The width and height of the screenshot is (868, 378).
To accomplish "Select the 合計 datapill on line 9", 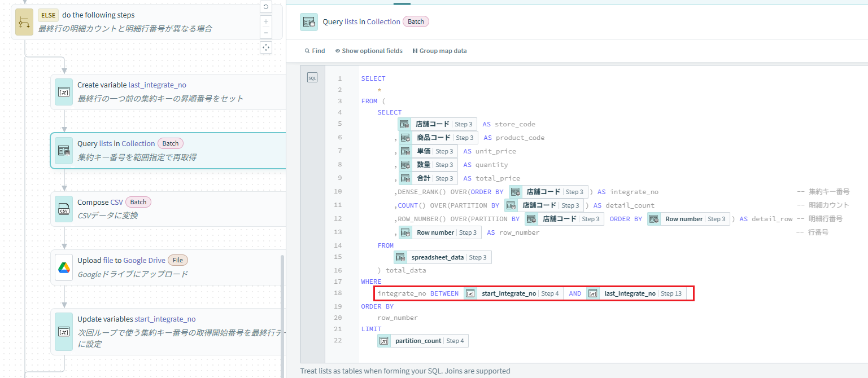I will (429, 178).
